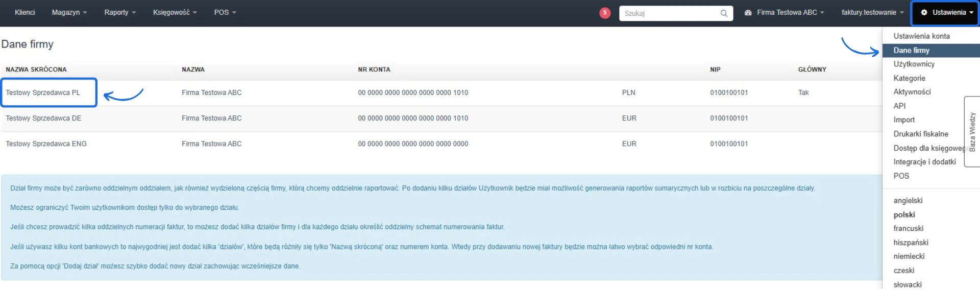This screenshot has height=291, width=980.
Task: Expand the Magazyn dropdown menu
Action: click(x=69, y=12)
